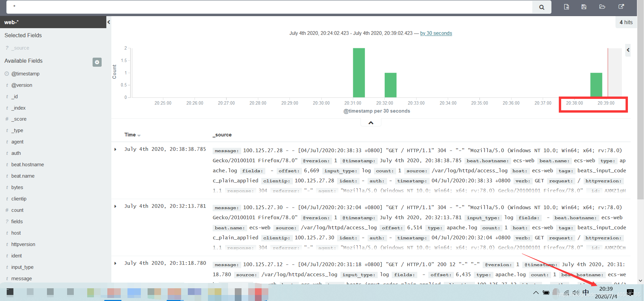
Task: Select the _type field
Action: pyautogui.click(x=17, y=130)
